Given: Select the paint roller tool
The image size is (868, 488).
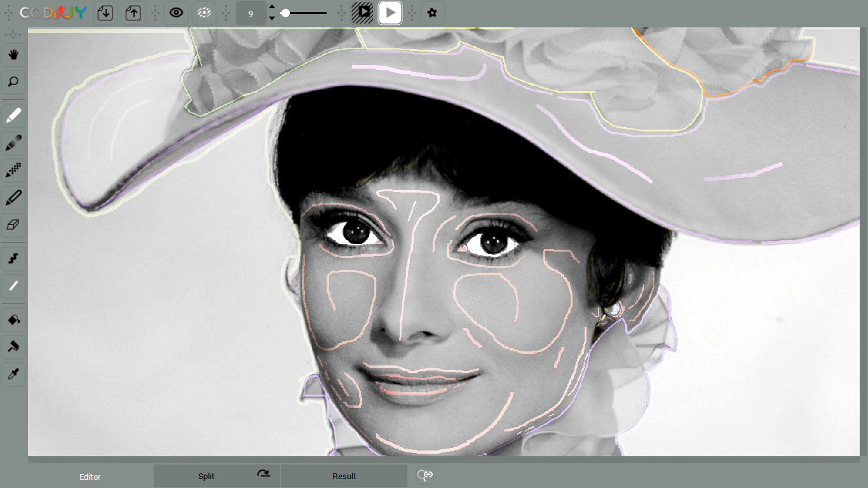Looking at the screenshot, I should pos(13,347).
